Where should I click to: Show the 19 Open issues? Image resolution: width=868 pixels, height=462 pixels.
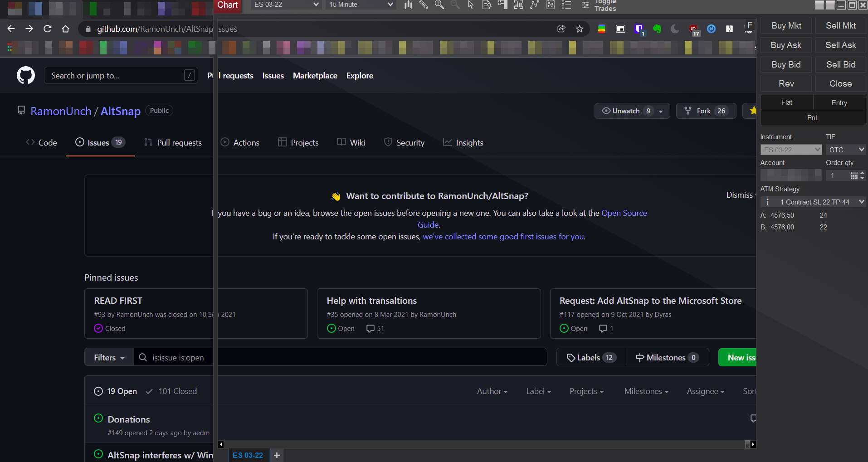[x=116, y=391]
